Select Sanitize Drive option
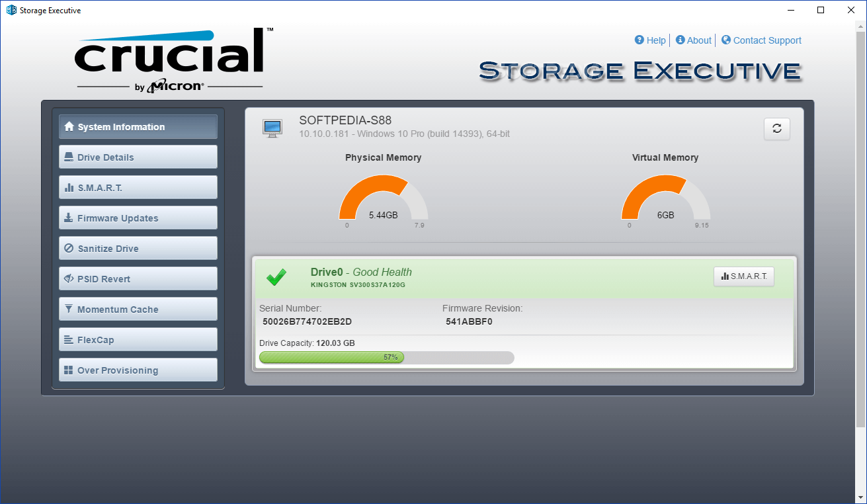This screenshot has width=867, height=504. coord(138,249)
